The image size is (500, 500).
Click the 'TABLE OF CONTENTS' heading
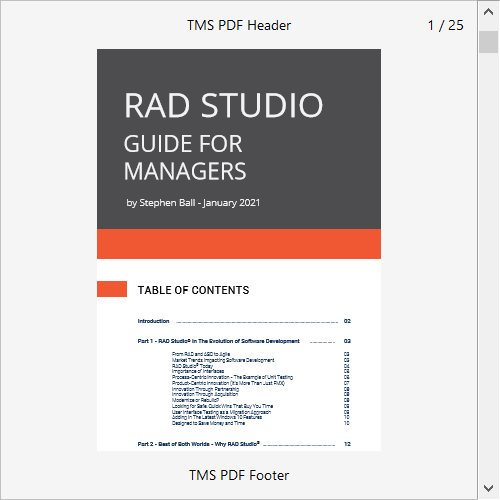pos(193,290)
